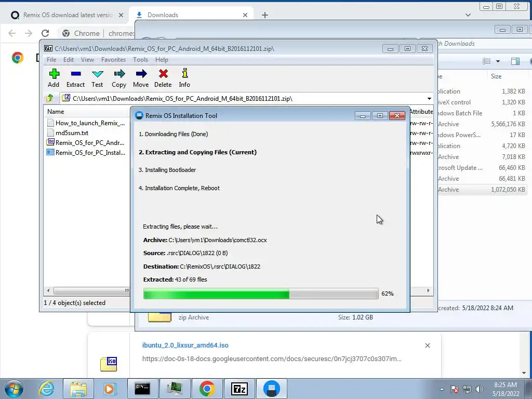532x399 pixels.
Task: Switch to Command Prompt on the taskbar
Action: click(142, 389)
